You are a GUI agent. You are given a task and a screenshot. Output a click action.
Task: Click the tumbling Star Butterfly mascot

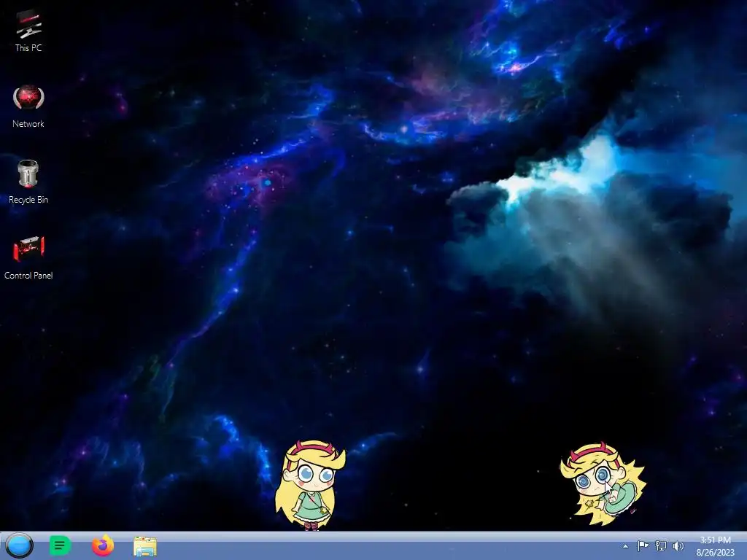[603, 483]
